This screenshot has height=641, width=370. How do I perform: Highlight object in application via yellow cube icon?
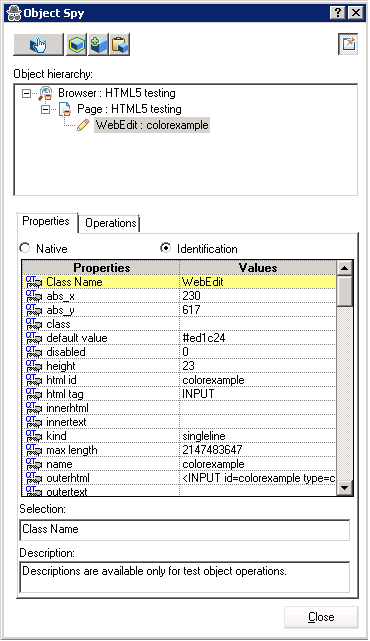tap(77, 44)
